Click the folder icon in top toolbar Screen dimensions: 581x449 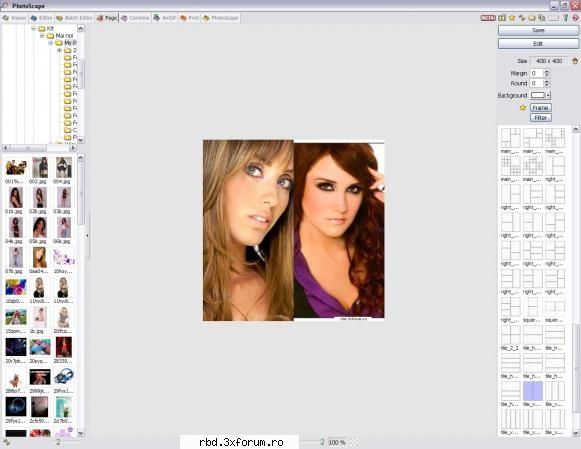pyautogui.click(x=532, y=18)
